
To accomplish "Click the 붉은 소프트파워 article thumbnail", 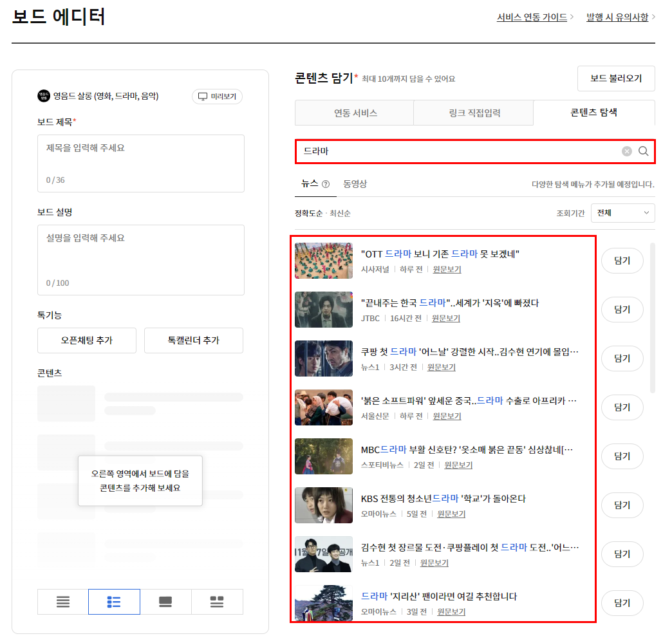I will (x=324, y=407).
